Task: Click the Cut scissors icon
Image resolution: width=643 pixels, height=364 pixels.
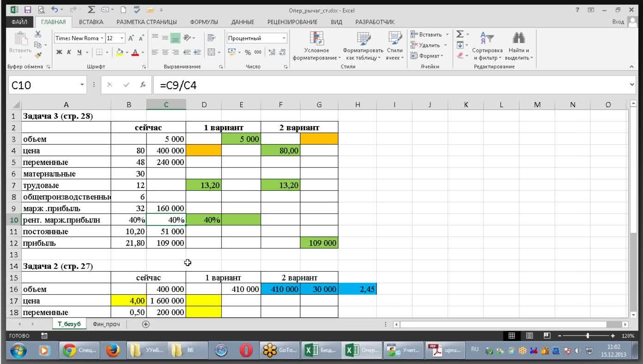Action: click(38, 35)
